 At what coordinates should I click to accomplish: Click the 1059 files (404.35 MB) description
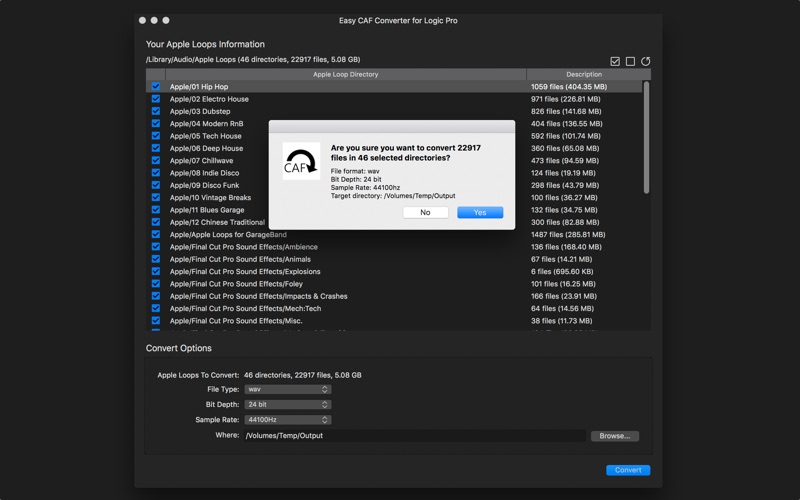[569, 87]
